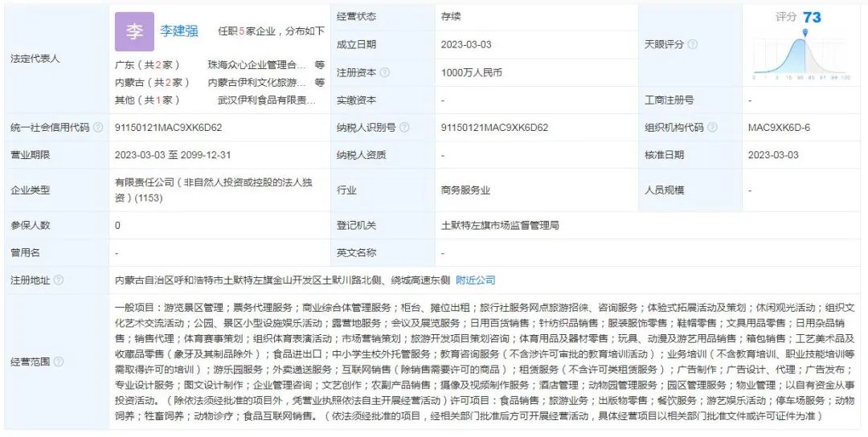The height and width of the screenshot is (437, 868).
Task: Click 存续 operating status value
Action: [451, 17]
